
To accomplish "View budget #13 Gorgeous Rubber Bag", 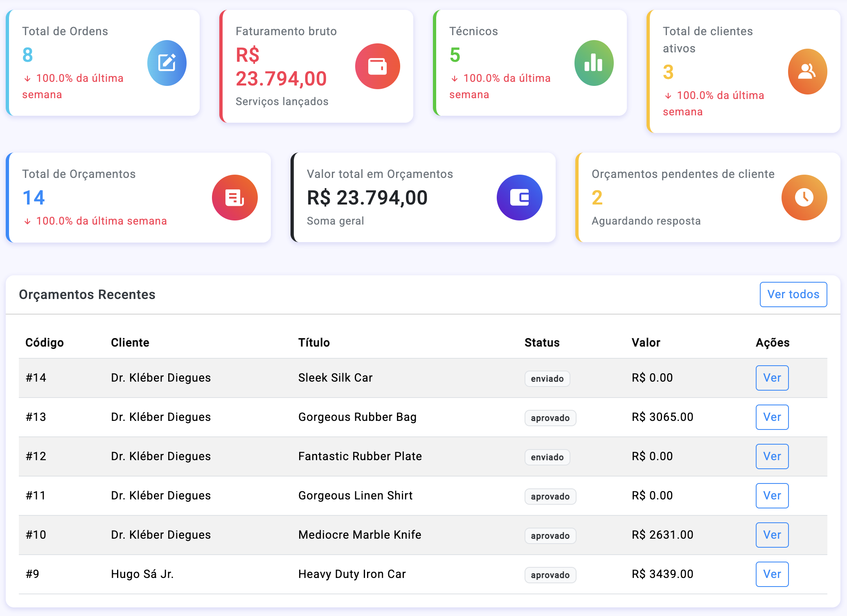I will point(772,417).
